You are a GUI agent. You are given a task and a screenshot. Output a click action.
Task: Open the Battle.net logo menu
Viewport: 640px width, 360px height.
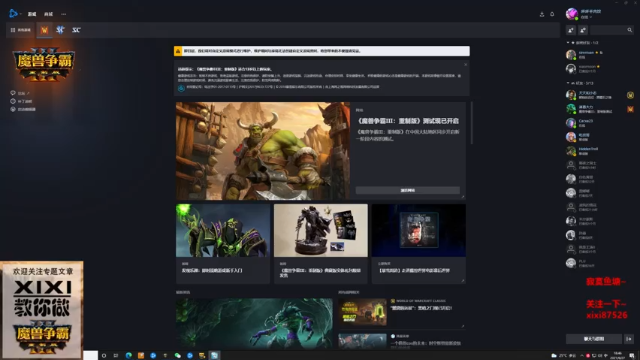pos(14,13)
